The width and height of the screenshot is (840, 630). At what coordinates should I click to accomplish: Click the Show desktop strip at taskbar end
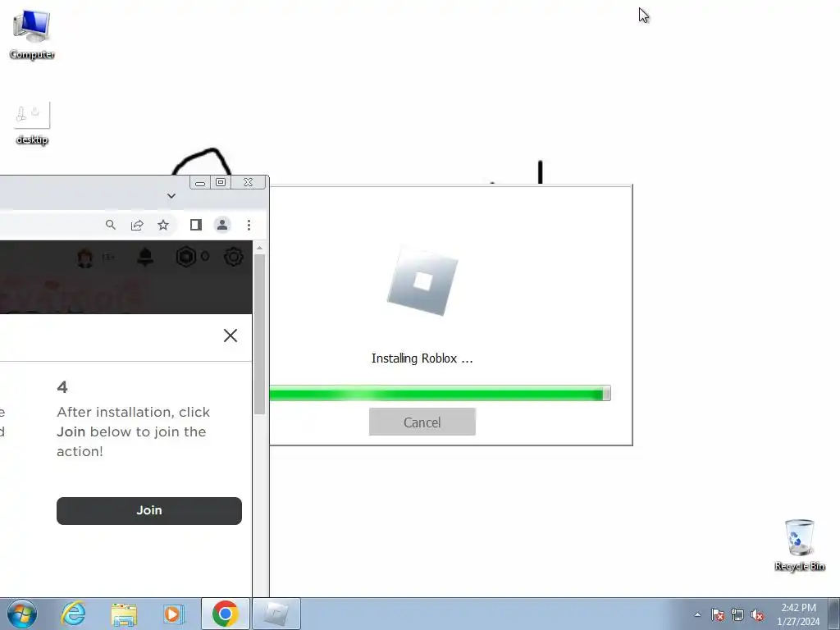[x=833, y=614]
